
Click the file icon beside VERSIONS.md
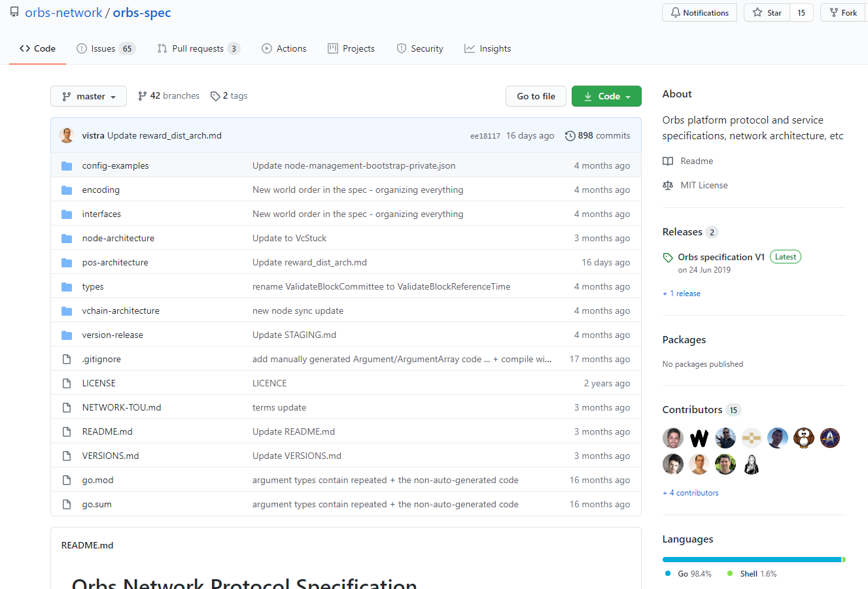(67, 456)
